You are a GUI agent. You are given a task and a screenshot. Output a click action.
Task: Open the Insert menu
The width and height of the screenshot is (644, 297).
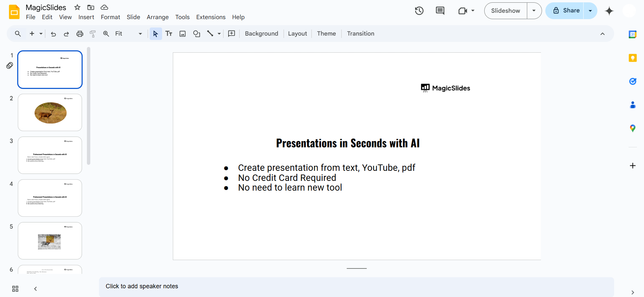(86, 17)
